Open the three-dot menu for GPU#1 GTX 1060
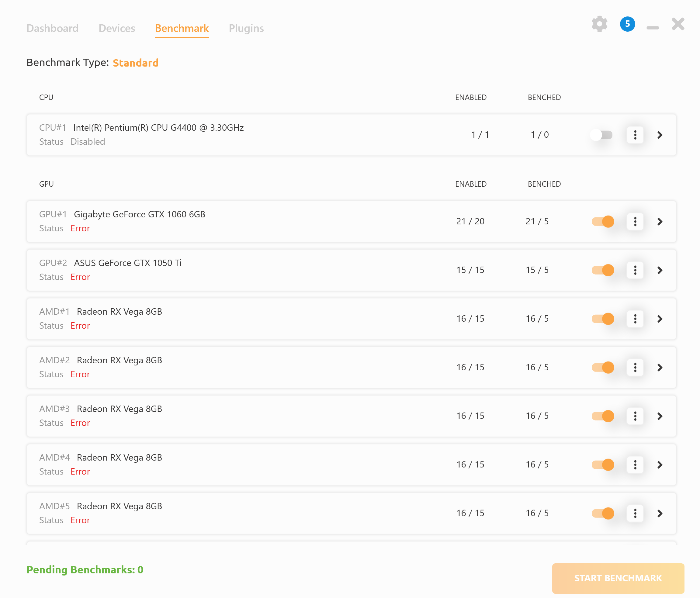 [x=635, y=222]
